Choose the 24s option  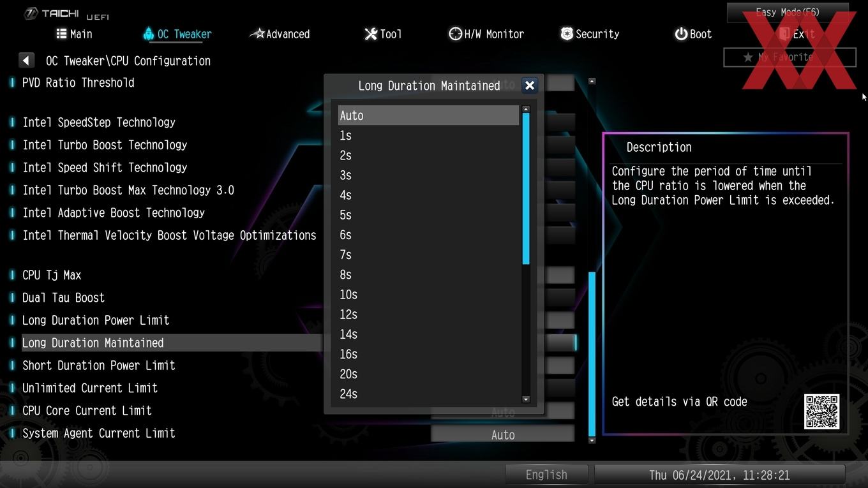pyautogui.click(x=428, y=394)
